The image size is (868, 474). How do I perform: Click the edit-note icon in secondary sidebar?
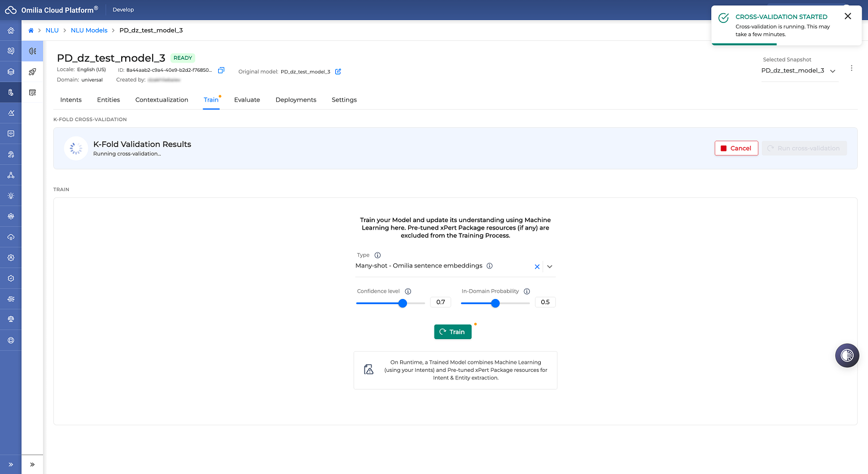click(x=32, y=92)
